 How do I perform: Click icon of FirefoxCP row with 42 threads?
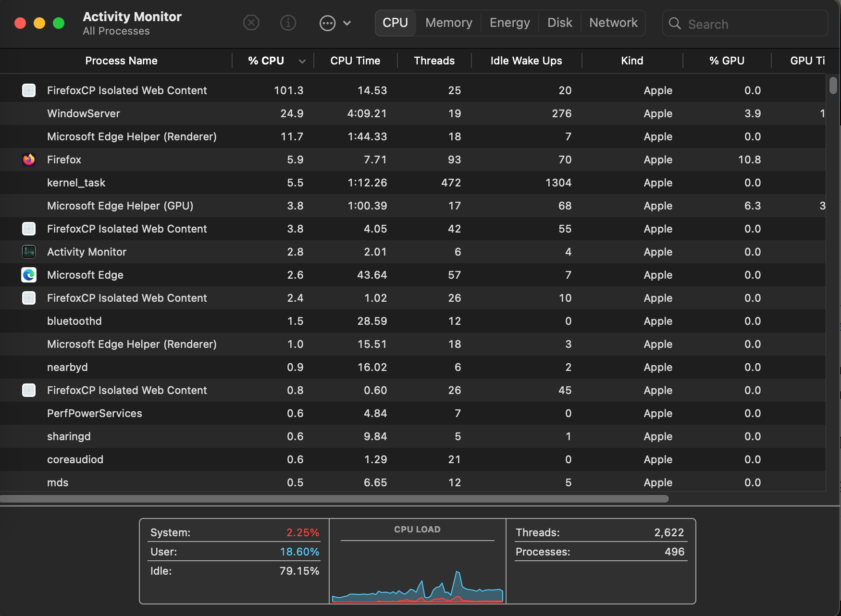tap(29, 229)
